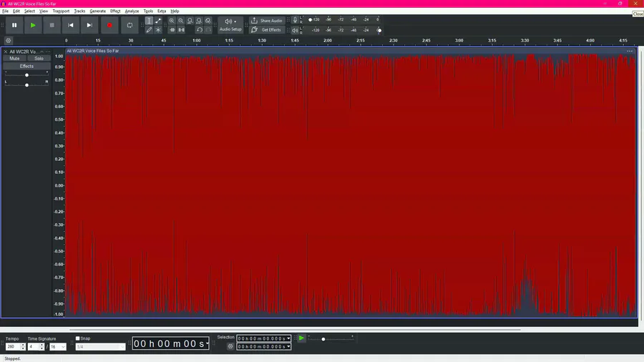The height and width of the screenshot is (362, 644).
Task: Start playback with the green Play button
Action: [33, 25]
